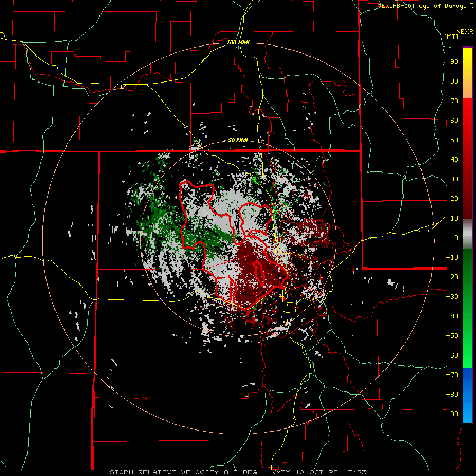Click the 50 value on velocity scale
476x476 pixels.
click(x=454, y=140)
